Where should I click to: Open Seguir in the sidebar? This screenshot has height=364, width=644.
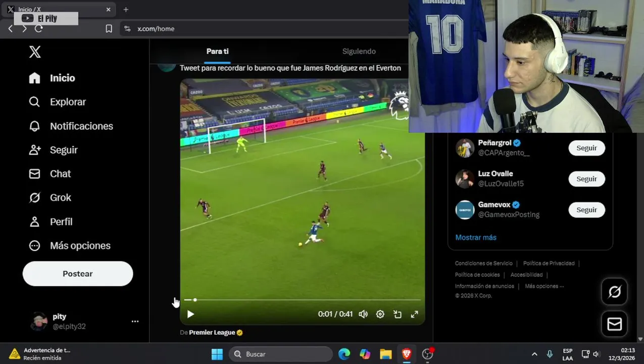pos(53,150)
